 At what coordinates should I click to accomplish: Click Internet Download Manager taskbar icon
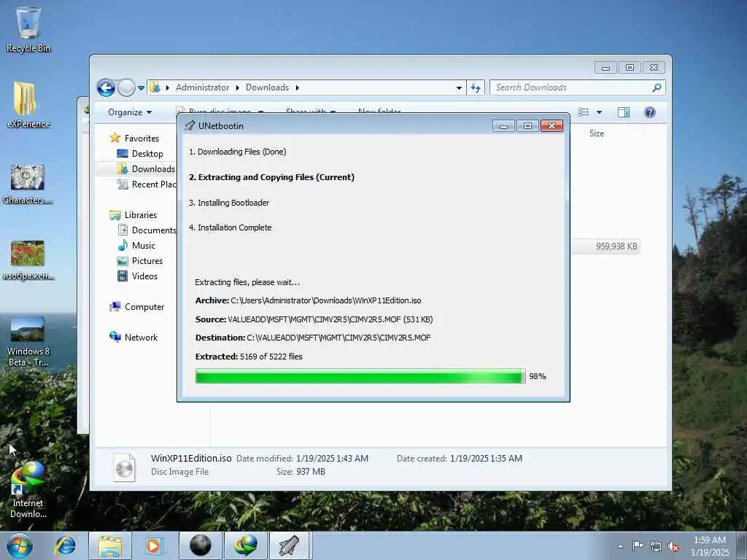245,545
